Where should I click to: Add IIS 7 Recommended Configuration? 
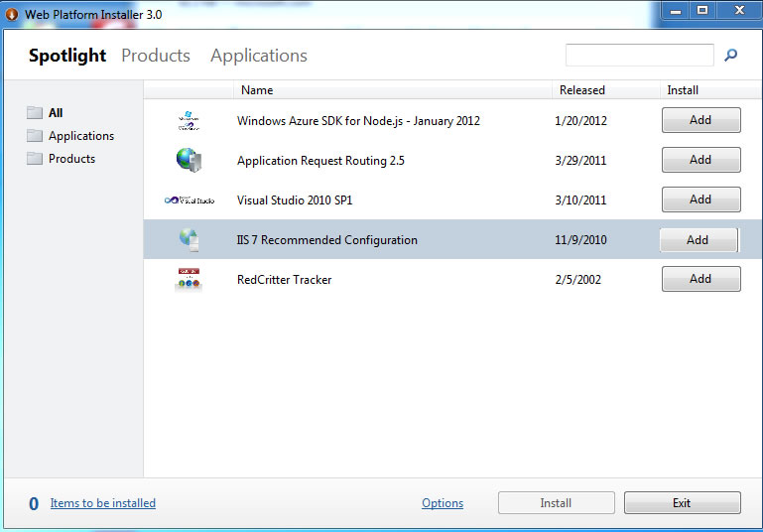pos(699,240)
